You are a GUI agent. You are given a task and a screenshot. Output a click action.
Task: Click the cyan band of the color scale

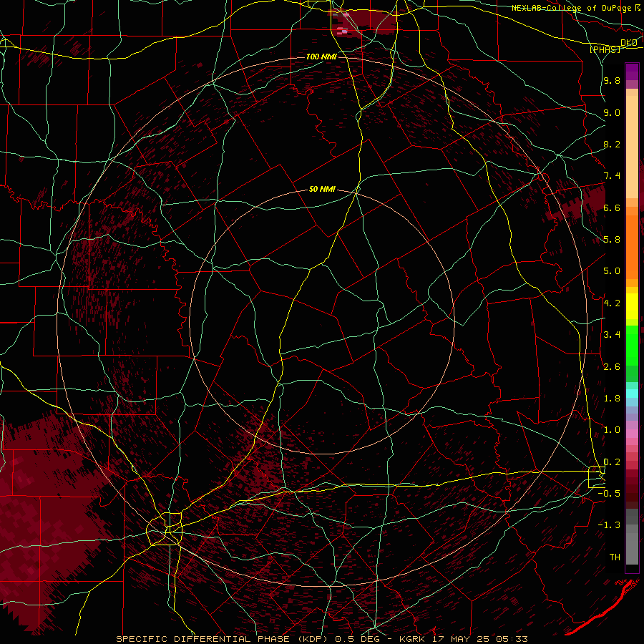(x=632, y=393)
